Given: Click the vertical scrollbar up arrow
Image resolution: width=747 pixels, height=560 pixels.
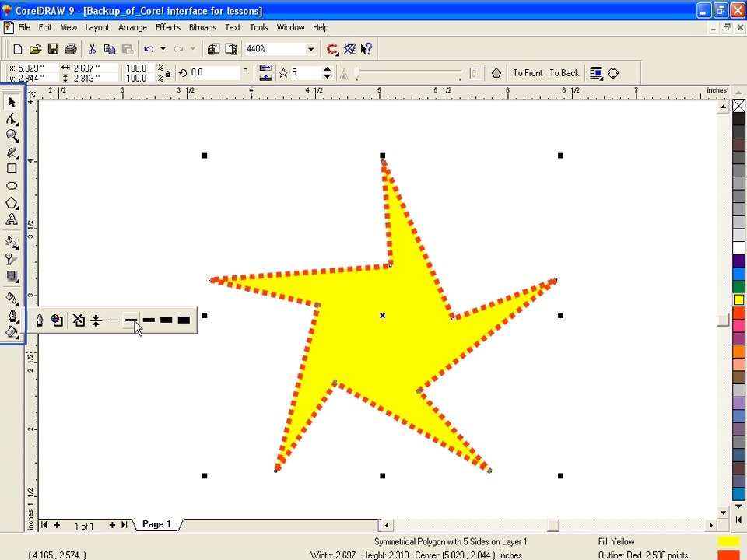Looking at the screenshot, I should pos(723,107).
